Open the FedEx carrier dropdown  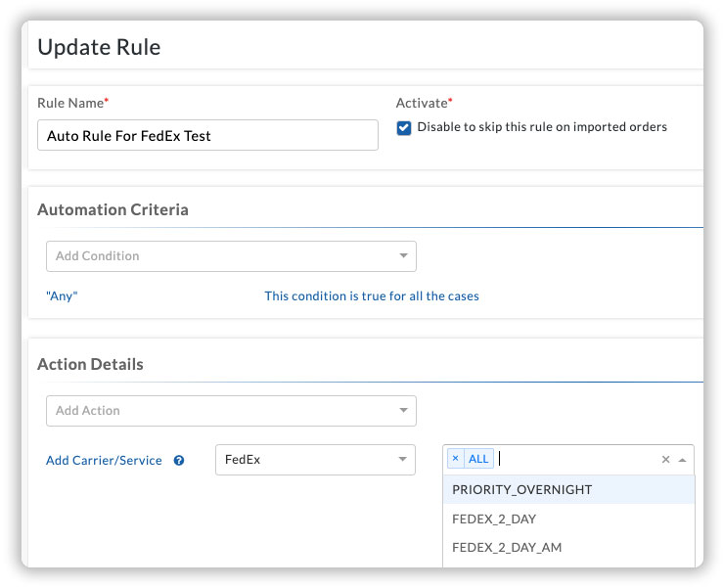pyautogui.click(x=315, y=459)
